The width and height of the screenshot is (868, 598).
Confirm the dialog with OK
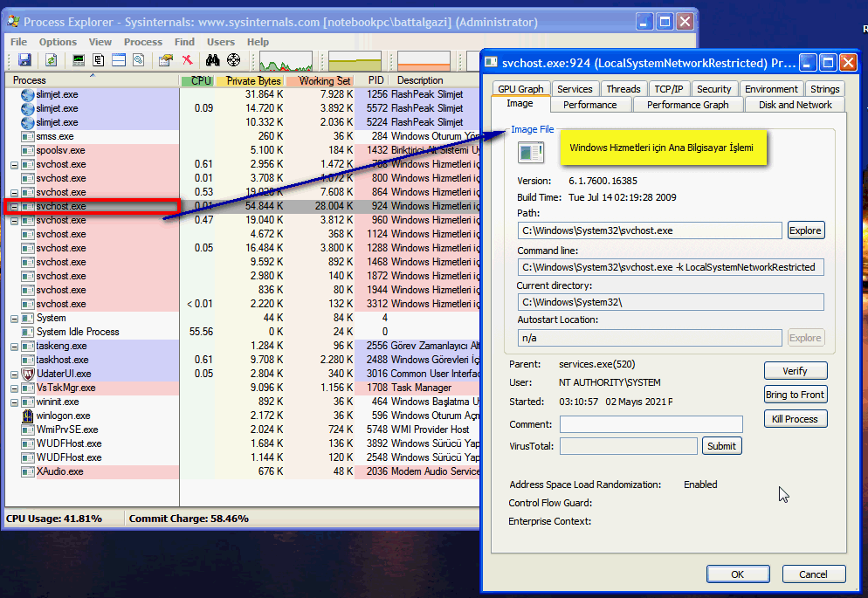[x=738, y=574]
